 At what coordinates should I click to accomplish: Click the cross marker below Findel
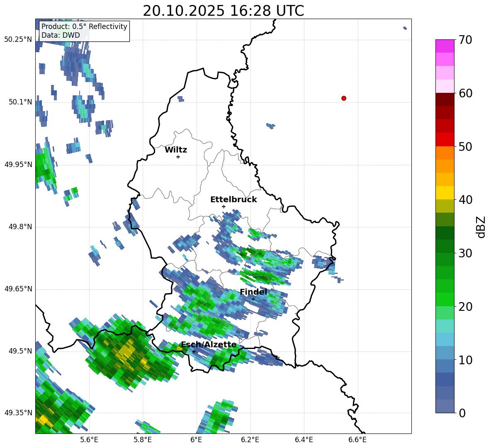(x=253, y=299)
